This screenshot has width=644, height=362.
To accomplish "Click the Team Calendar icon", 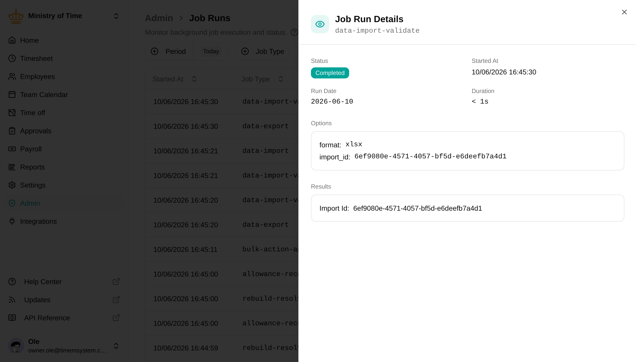I will coord(12,95).
